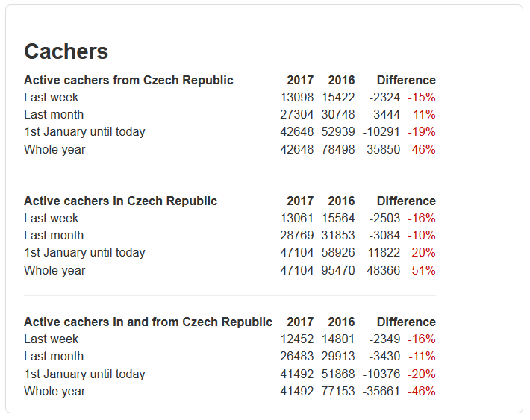Click the -46% whole year value in first table
This screenshot has height=420, width=530.
pos(422,149)
